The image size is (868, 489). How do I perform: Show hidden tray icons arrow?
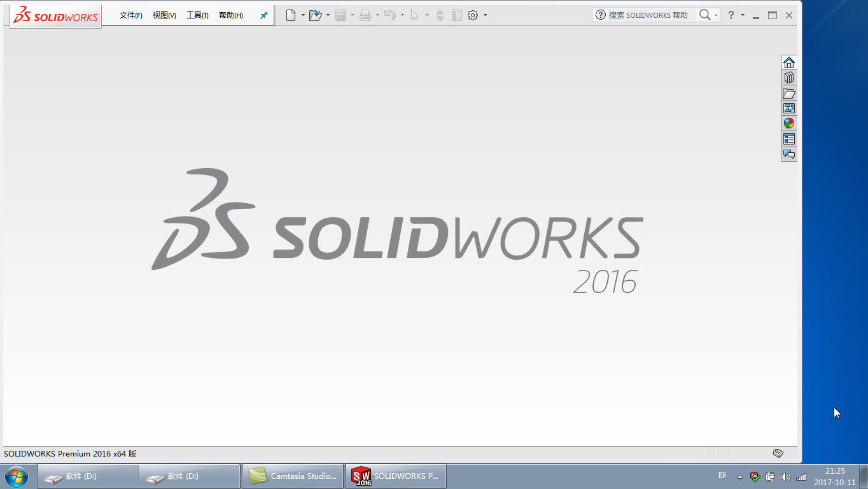(x=739, y=476)
